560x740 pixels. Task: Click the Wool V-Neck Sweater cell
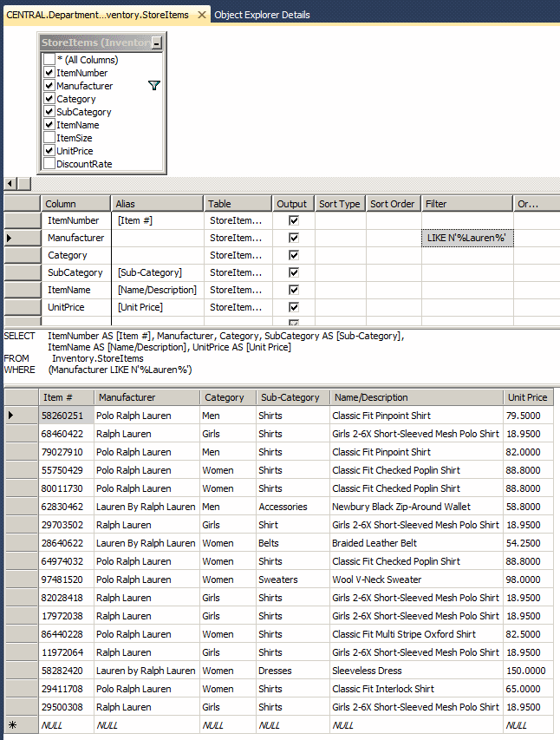click(417, 580)
